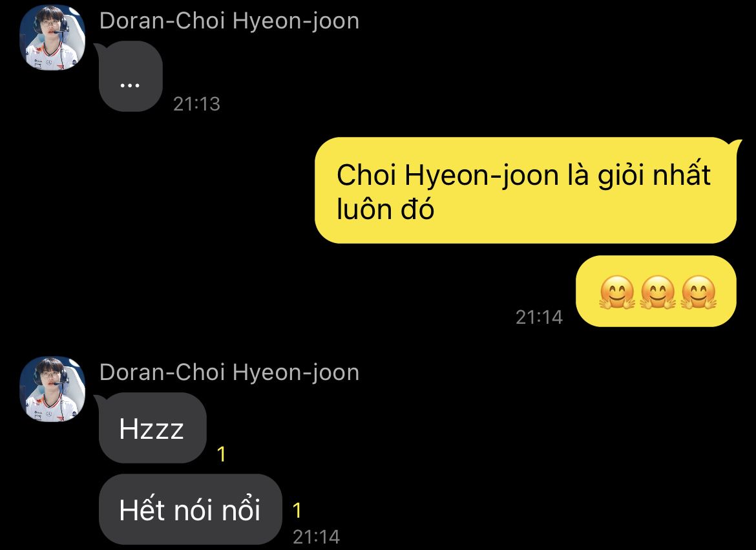The width and height of the screenshot is (756, 550).
Task: Click the words 'luôn đó' in the yellow bubble
Action: (x=385, y=209)
